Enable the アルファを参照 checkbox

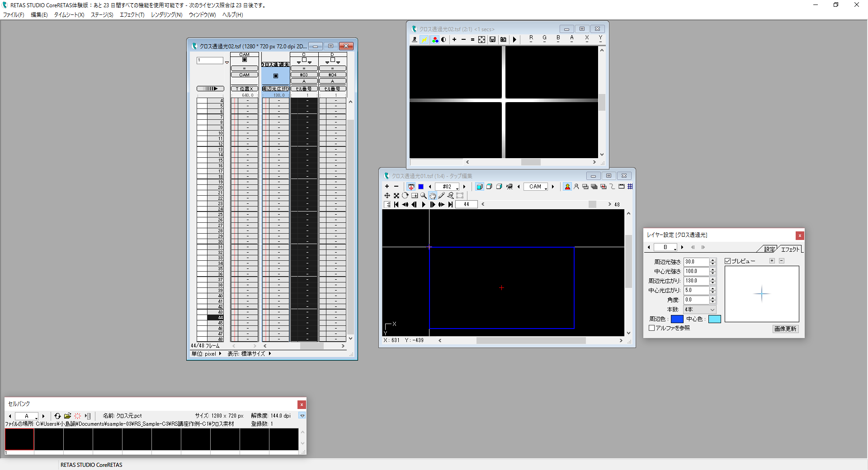(652, 328)
